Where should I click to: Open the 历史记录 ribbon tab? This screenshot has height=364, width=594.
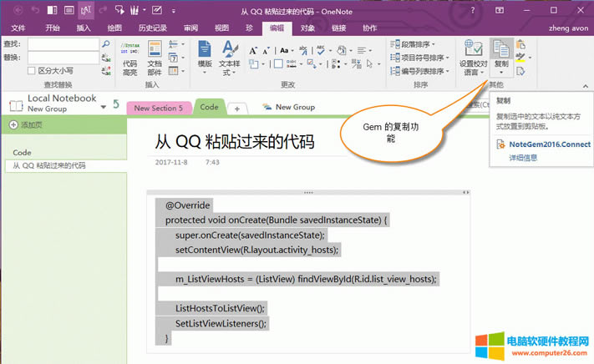[x=152, y=28]
